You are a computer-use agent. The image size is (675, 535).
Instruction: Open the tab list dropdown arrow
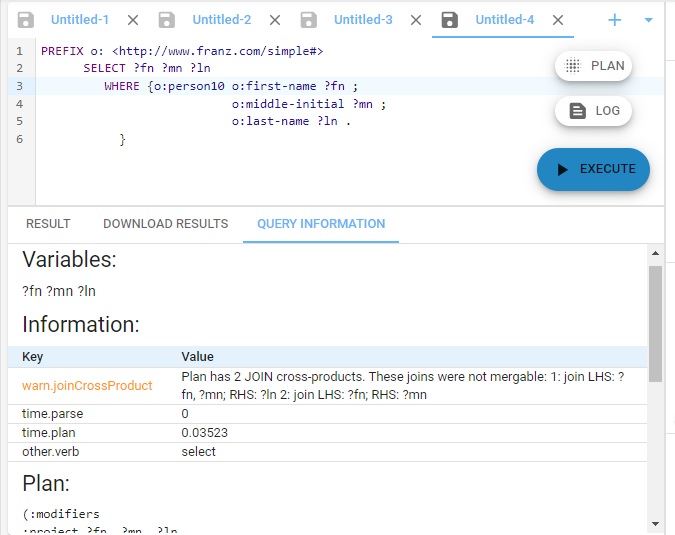coord(648,20)
